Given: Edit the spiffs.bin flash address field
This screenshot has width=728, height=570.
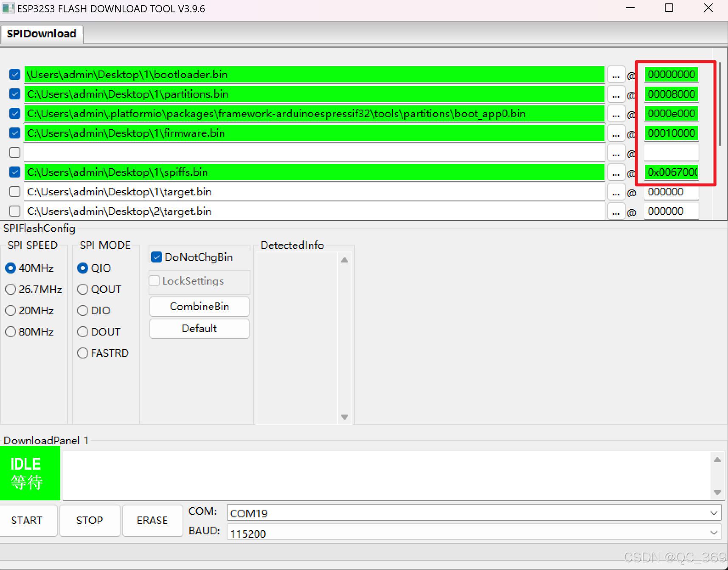Looking at the screenshot, I should (x=670, y=172).
